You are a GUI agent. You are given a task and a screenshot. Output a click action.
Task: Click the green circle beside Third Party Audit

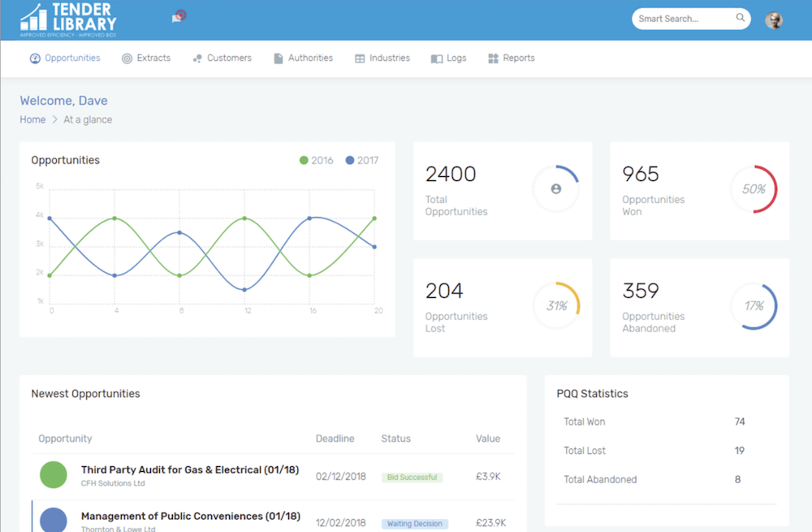[x=54, y=474]
